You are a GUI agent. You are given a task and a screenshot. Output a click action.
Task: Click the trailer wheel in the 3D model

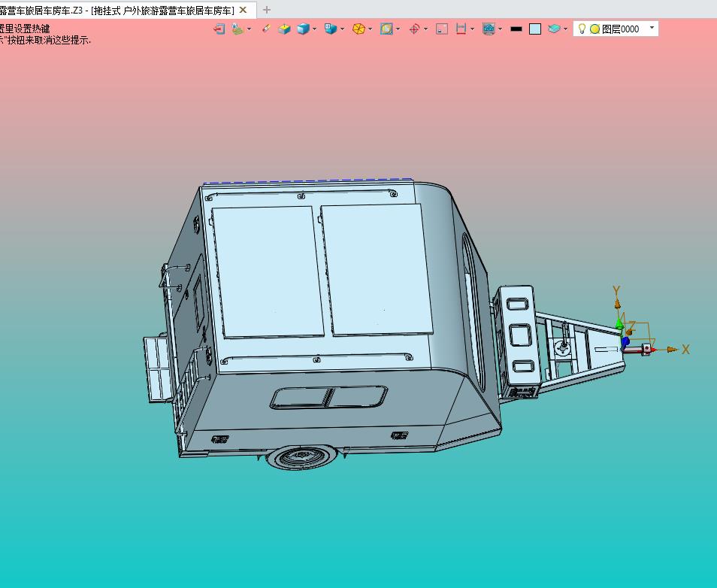coord(301,456)
